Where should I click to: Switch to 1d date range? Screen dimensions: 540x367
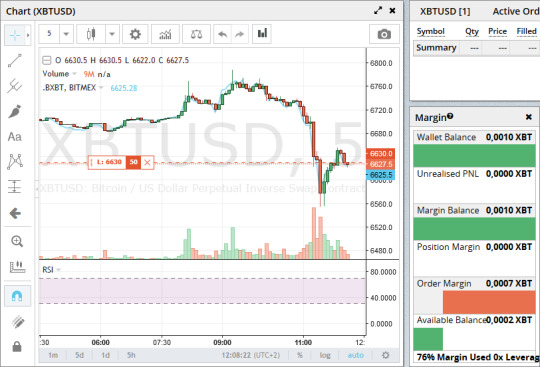click(x=105, y=355)
